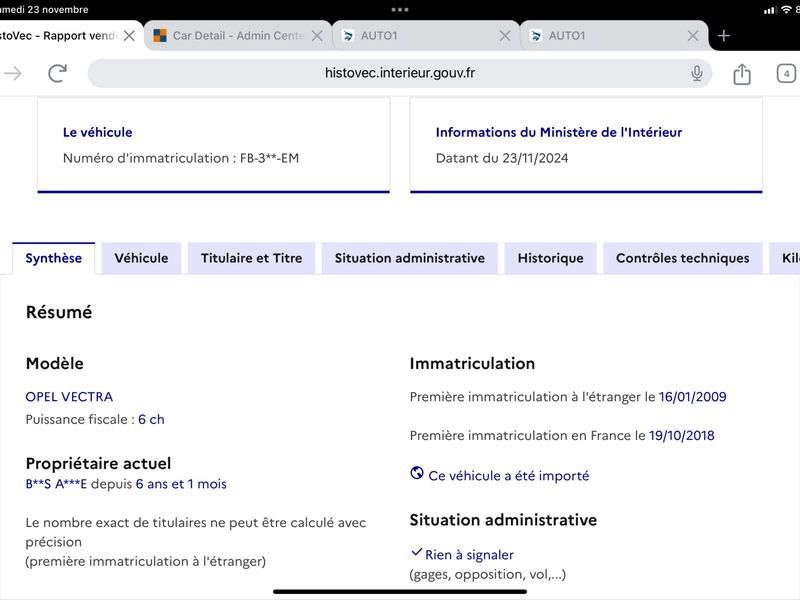Open the Historique tab
Image resolution: width=800 pixels, height=600 pixels.
[x=551, y=258]
